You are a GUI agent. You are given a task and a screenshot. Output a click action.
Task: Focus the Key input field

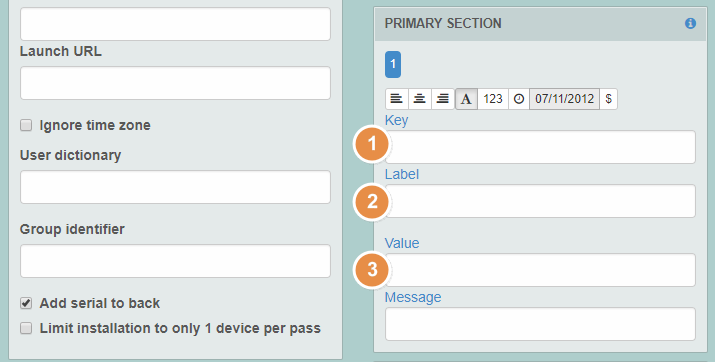540,147
